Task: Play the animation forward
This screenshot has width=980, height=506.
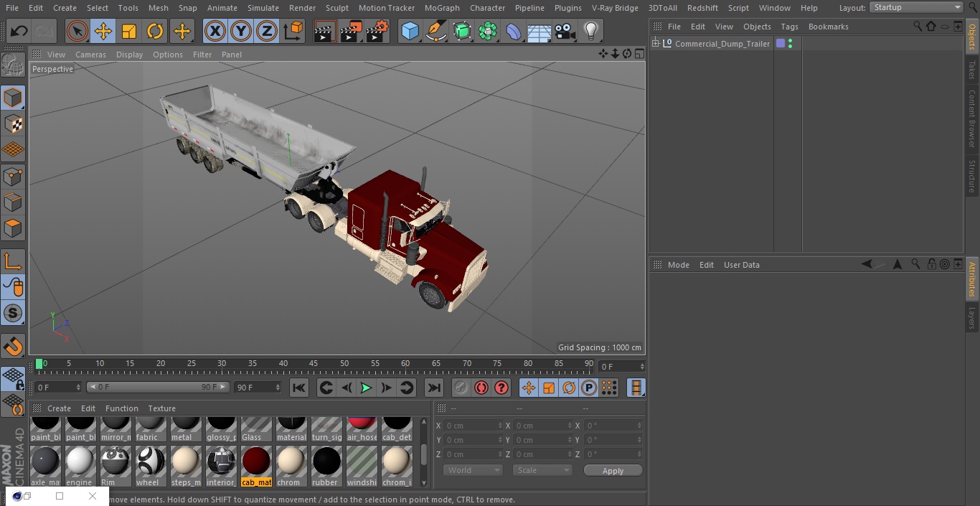Action: point(366,388)
